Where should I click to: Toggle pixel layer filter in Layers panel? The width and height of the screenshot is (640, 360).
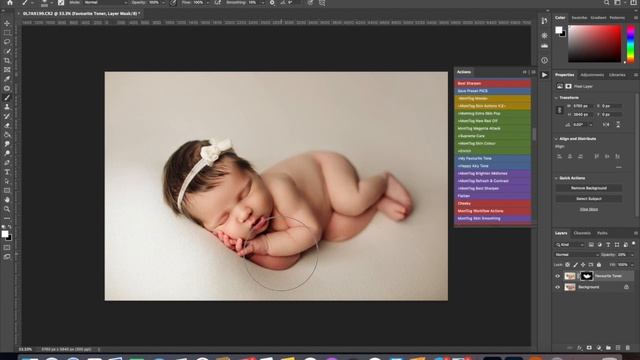coord(591,244)
